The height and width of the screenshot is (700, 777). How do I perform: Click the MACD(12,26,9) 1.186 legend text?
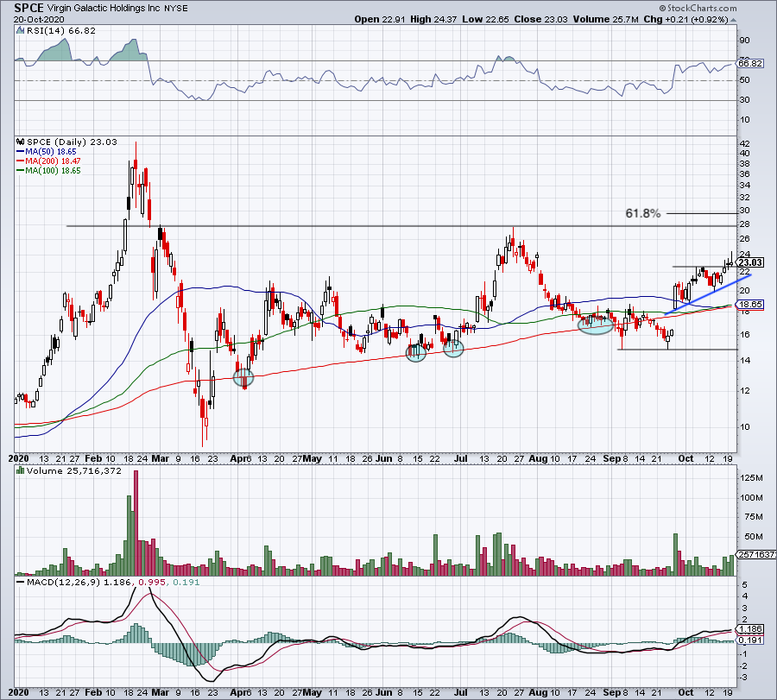(x=79, y=582)
